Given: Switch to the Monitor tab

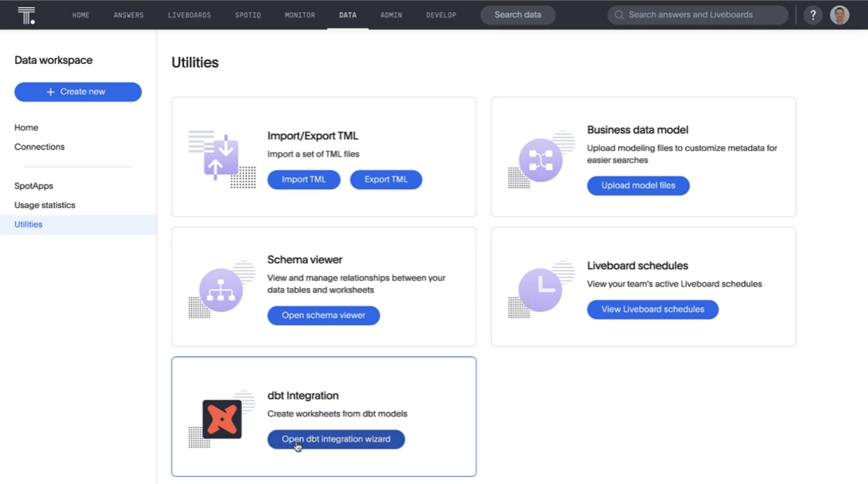Looking at the screenshot, I should 300,15.
